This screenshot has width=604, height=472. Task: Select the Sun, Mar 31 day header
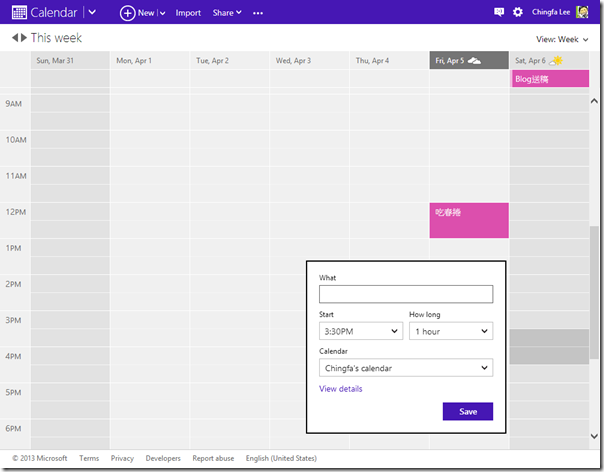(70, 60)
